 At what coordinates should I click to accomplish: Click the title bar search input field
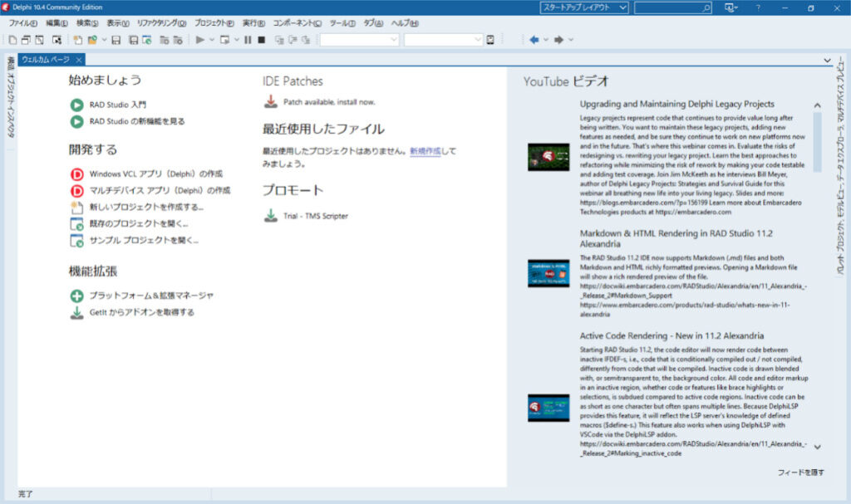coord(669,7)
